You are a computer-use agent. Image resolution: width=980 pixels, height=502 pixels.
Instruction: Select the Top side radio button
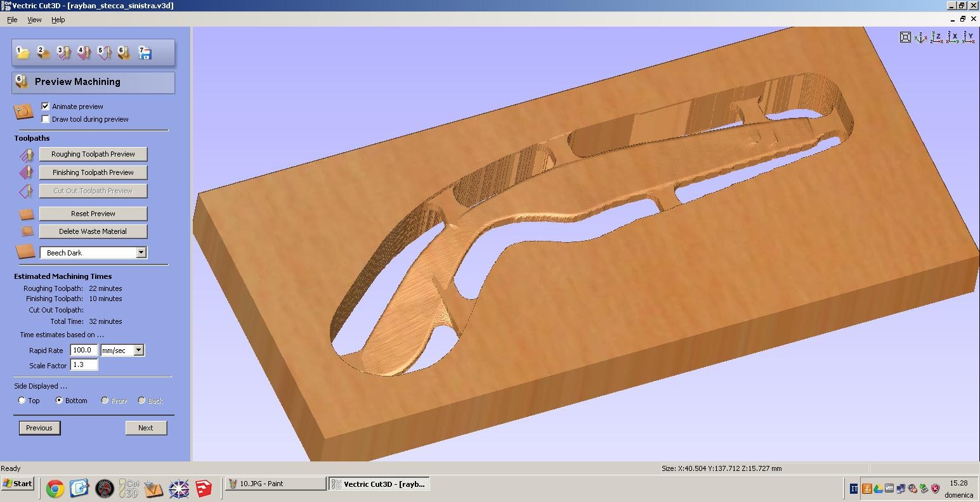point(22,401)
